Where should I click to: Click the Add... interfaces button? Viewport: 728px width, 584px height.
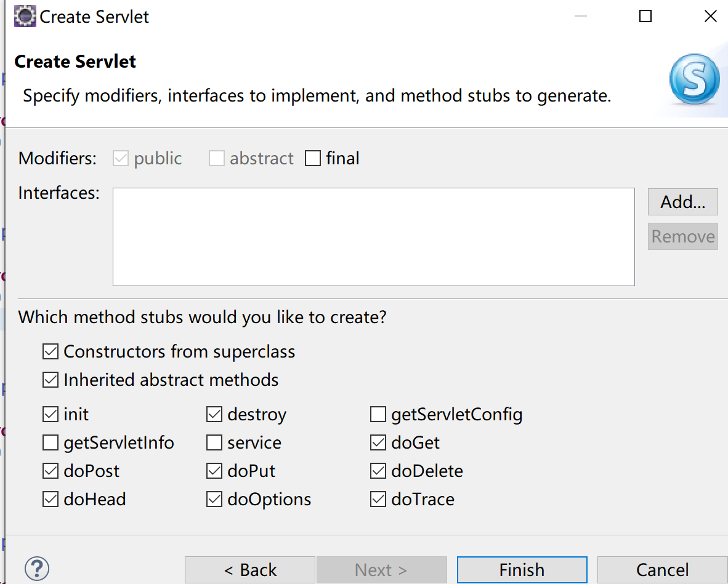point(682,202)
